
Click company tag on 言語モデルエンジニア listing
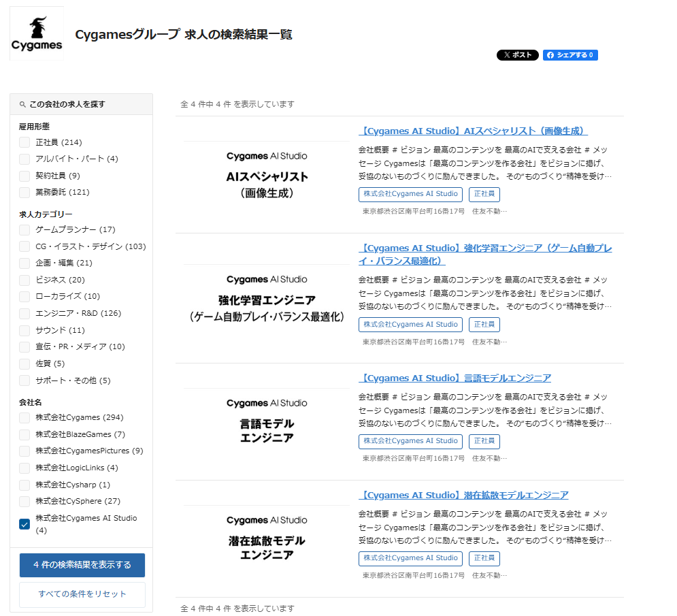[410, 442]
